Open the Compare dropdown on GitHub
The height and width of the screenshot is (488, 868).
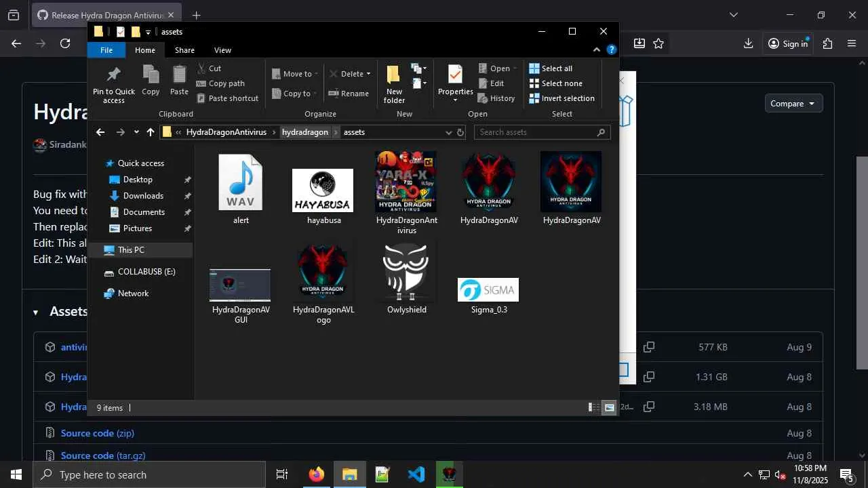click(x=793, y=104)
